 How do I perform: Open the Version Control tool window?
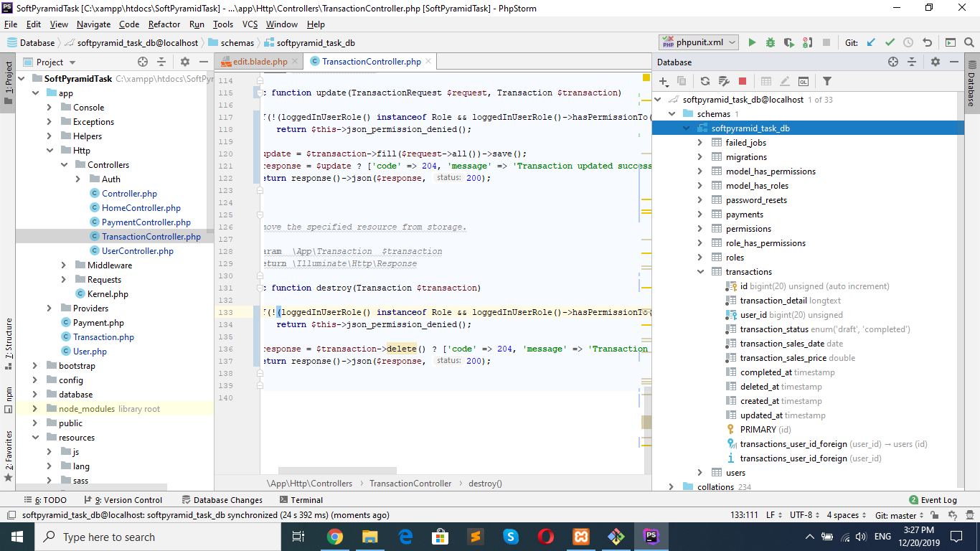123,500
